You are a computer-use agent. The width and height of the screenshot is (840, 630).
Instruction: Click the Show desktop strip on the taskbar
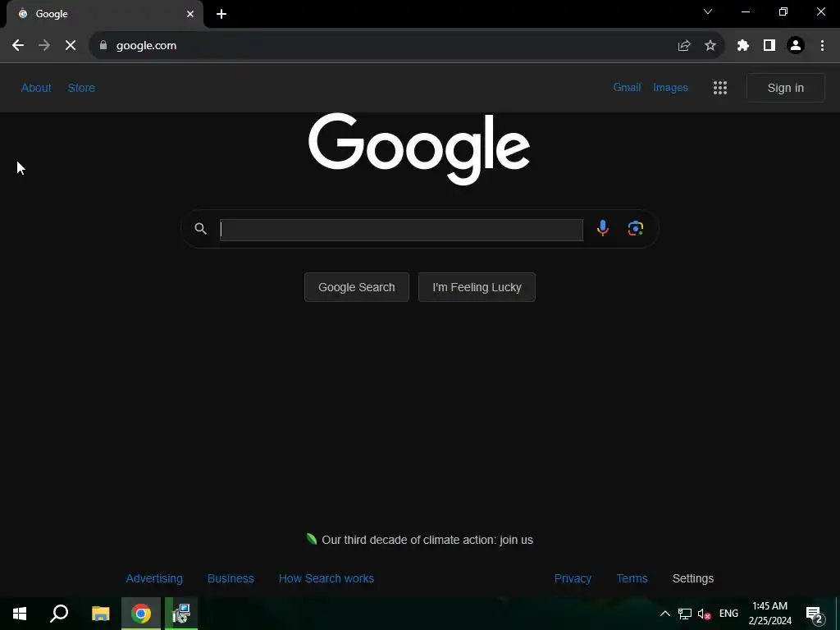point(838,614)
